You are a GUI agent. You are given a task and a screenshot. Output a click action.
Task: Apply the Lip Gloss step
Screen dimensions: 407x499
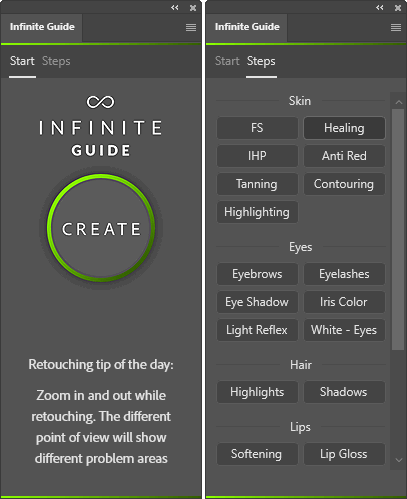point(344,454)
